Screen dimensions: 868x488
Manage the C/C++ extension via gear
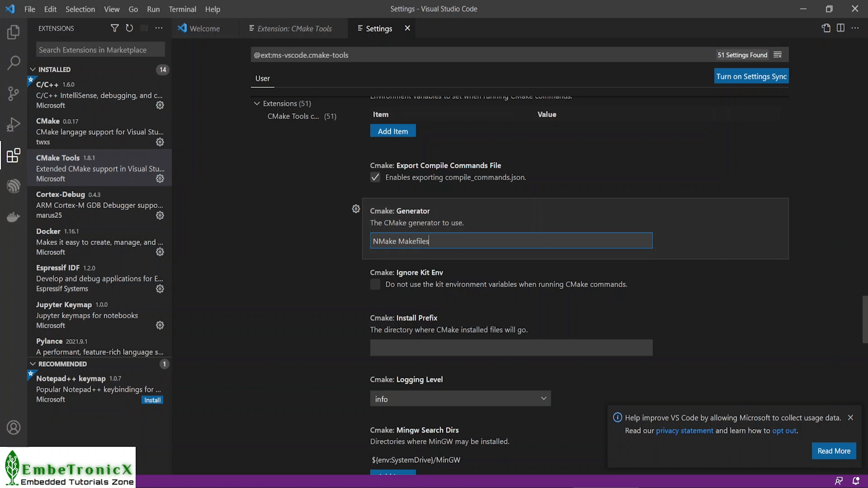pos(160,105)
